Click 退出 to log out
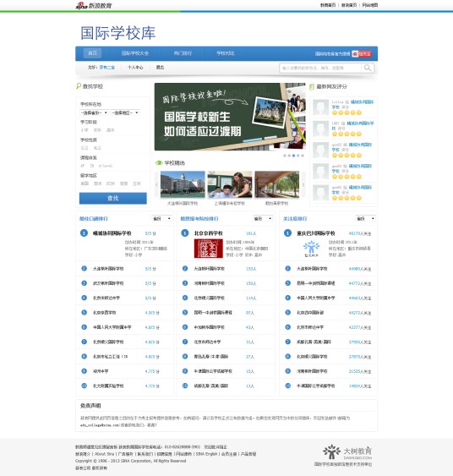Image resolution: width=453 pixels, height=476 pixels. click(x=161, y=68)
